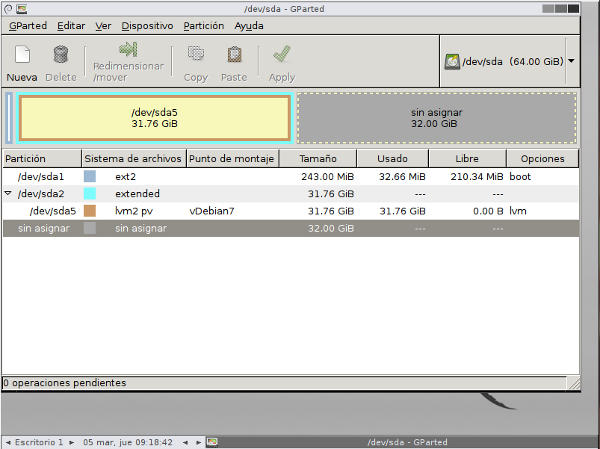Click the taskbar clock 05 mar, jue
600x449 pixels.
tap(128, 442)
